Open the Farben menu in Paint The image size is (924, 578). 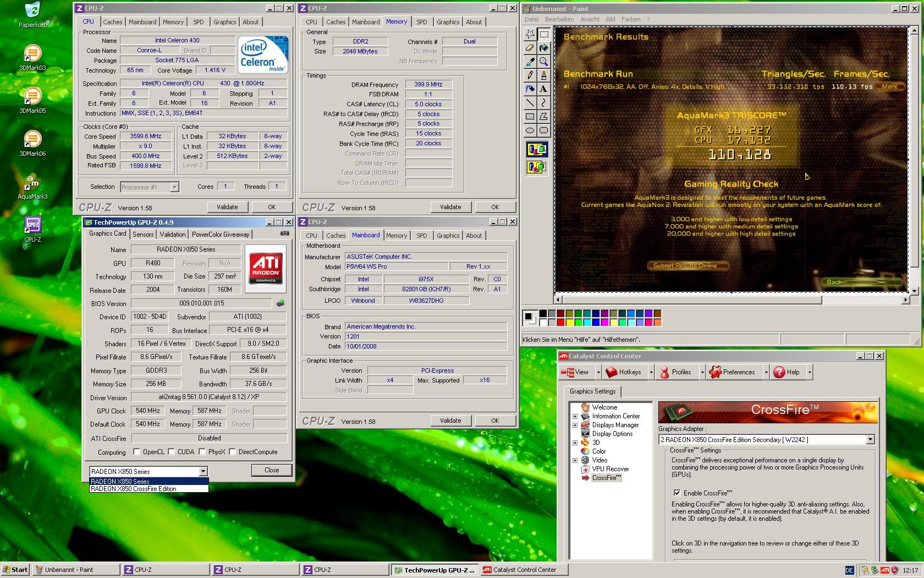coord(630,19)
